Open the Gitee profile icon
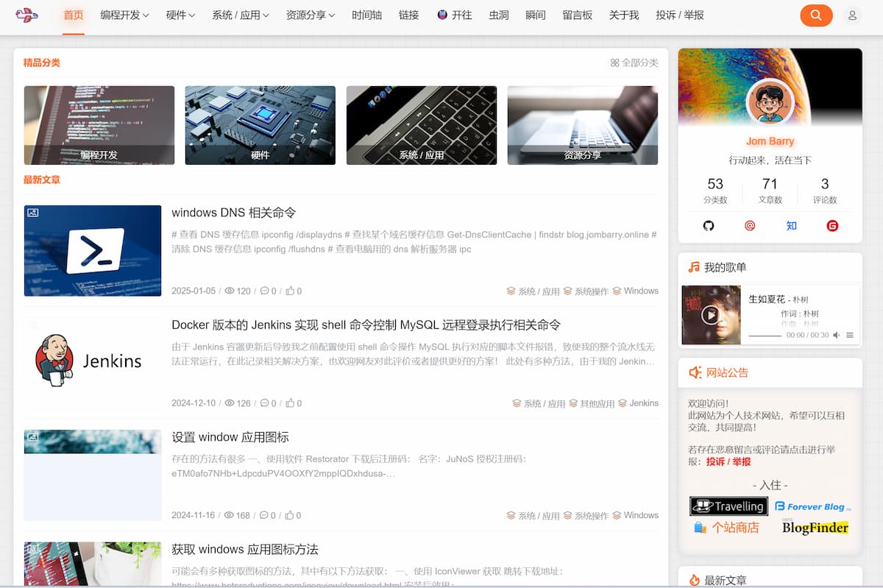 (x=832, y=226)
